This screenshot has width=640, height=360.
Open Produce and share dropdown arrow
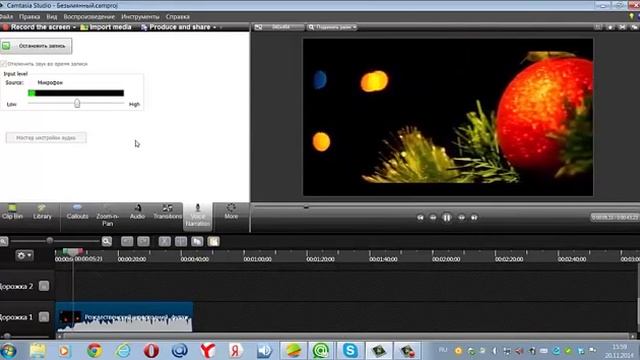215,27
